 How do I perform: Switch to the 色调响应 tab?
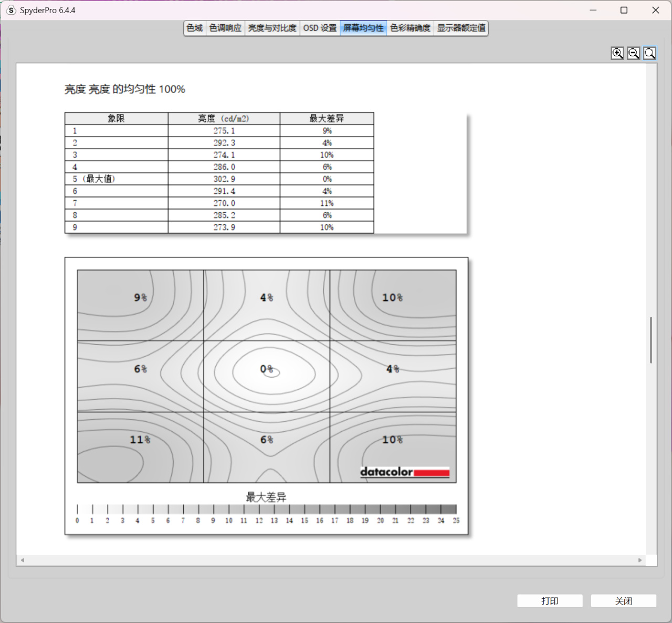225,28
